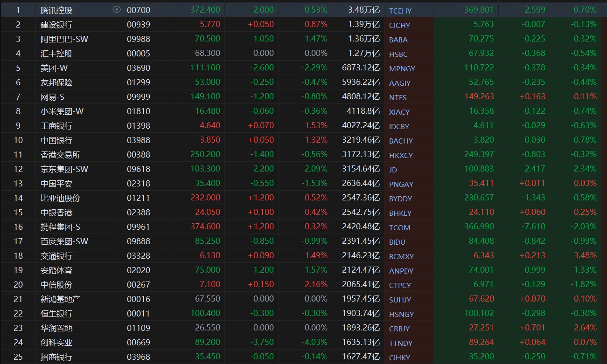
Task: Click the NTES ticker symbol
Action: click(398, 97)
